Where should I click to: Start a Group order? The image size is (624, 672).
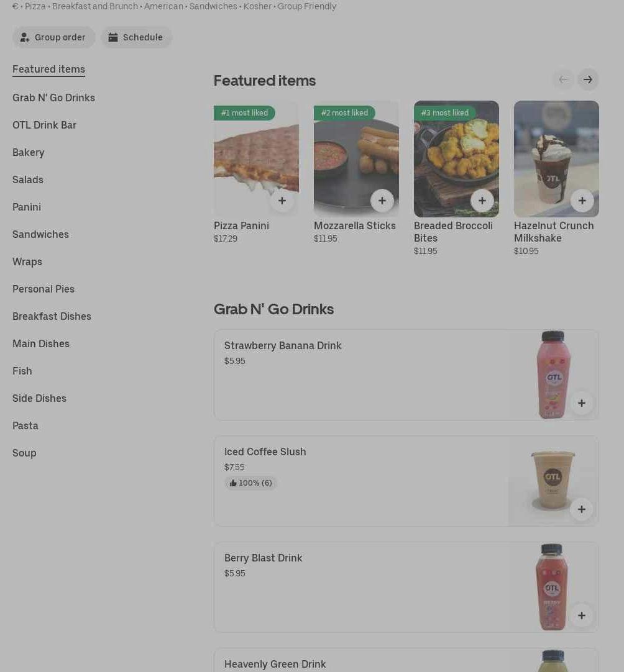(x=53, y=37)
